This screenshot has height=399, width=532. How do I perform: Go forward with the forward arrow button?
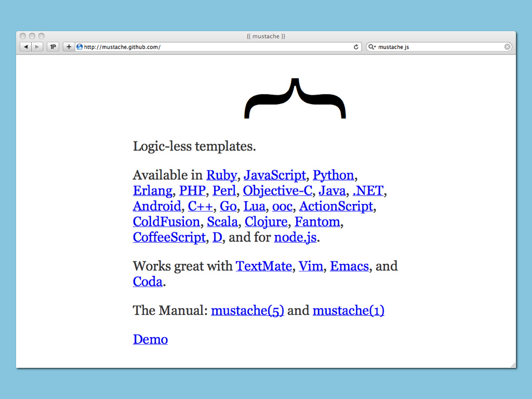coord(37,47)
